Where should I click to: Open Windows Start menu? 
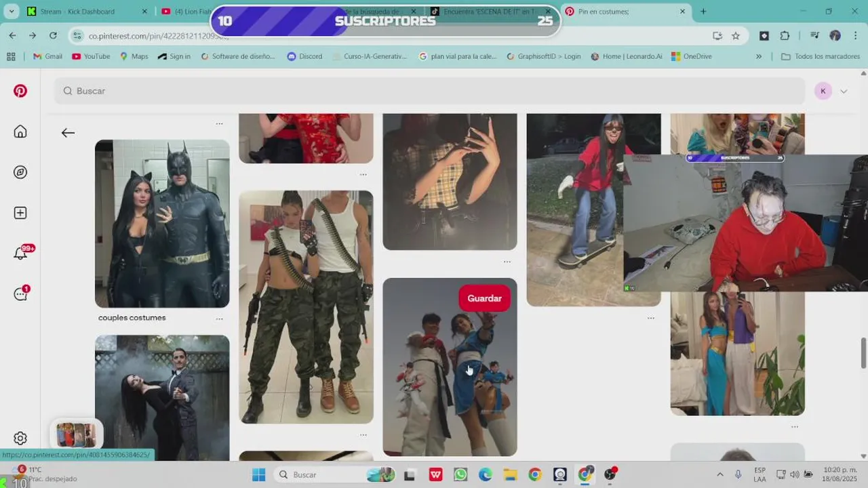(x=258, y=474)
